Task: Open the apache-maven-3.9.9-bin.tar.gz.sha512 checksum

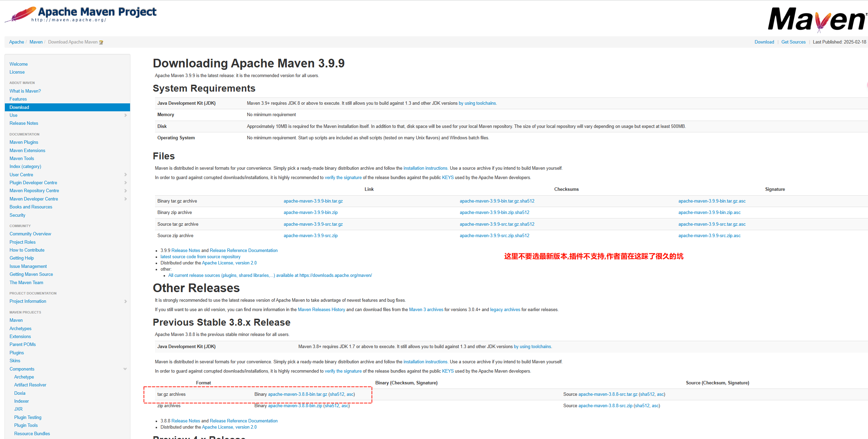Action: [x=497, y=201]
